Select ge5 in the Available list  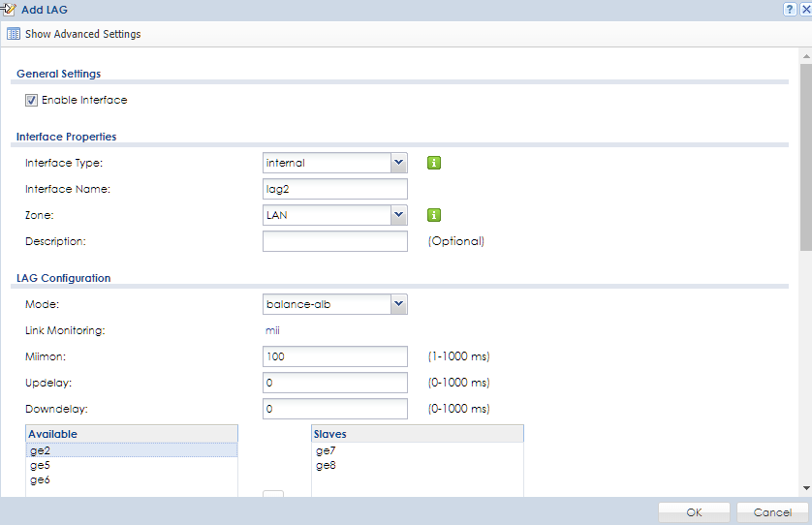(39, 465)
